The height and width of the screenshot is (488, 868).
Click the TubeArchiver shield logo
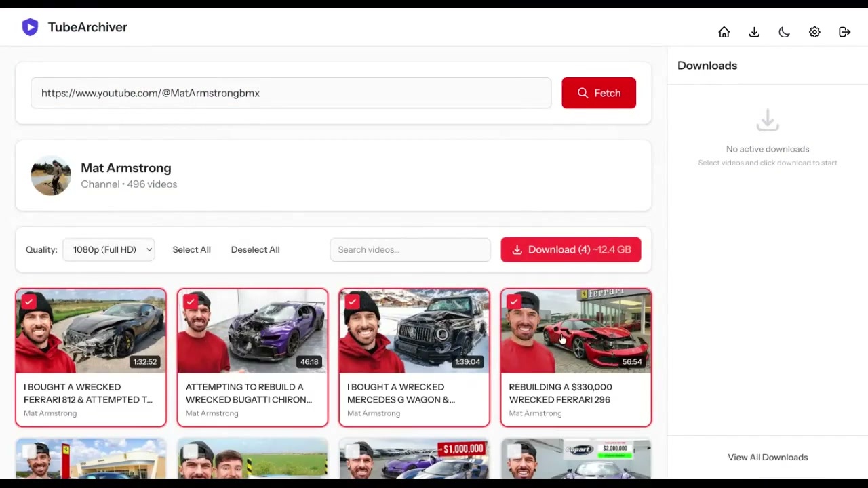click(30, 26)
